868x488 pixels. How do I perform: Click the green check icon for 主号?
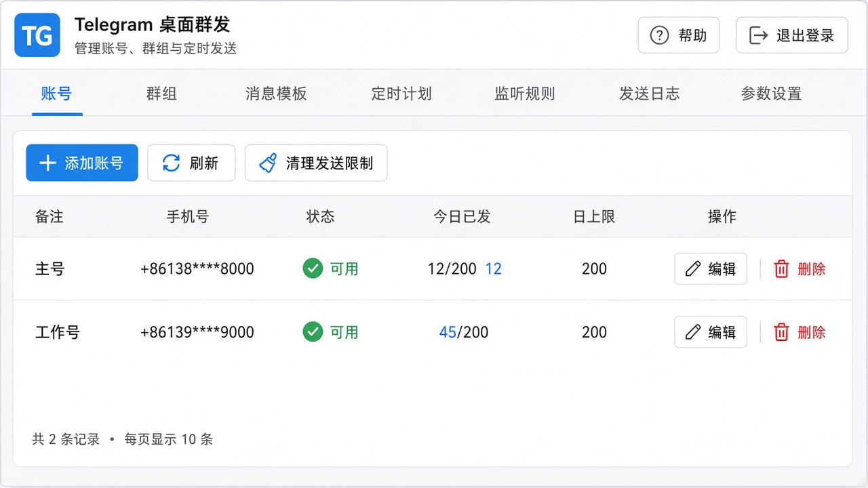click(x=313, y=268)
